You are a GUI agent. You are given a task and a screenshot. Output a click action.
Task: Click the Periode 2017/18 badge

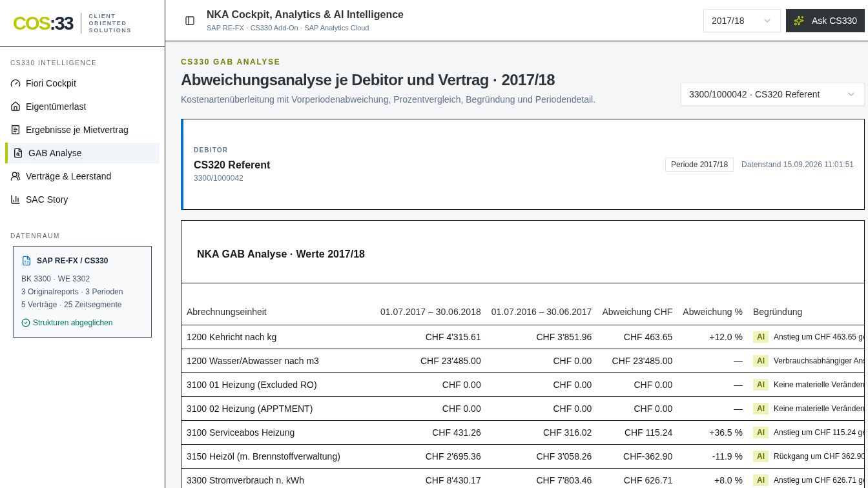tap(699, 165)
